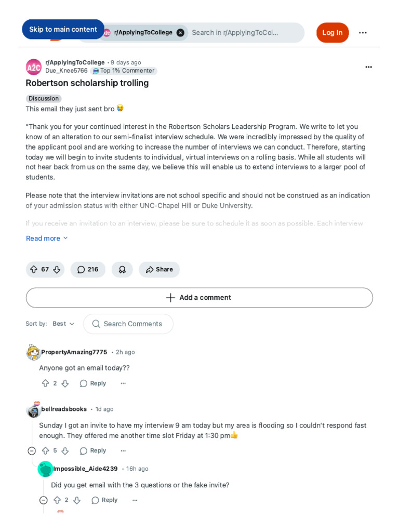Screen dimensions: 399x532
Task: Upvote PropertyAmazing7775's comment
Action: (45, 383)
